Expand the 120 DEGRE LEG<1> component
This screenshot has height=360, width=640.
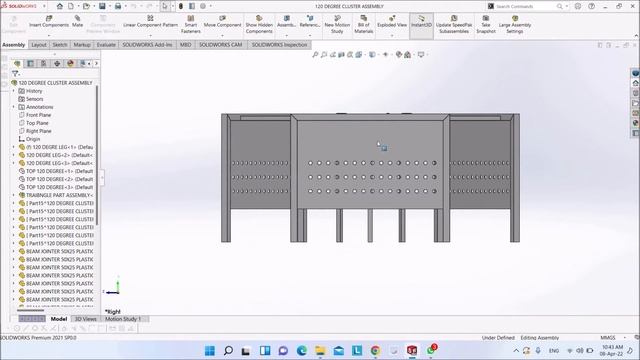(x=13, y=147)
